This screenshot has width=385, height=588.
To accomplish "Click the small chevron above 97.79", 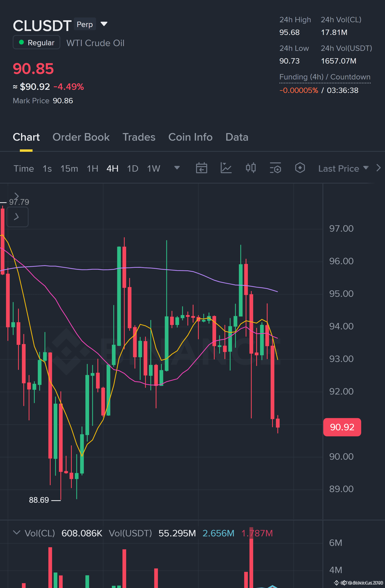I will (16, 196).
